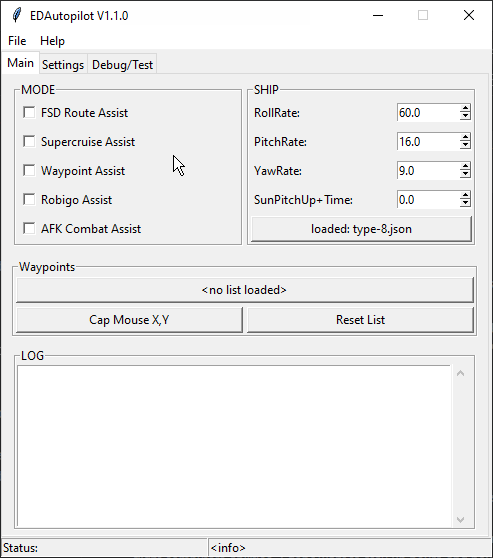Click the loaded: type-8.json ship button
The image size is (493, 558).
pos(361,229)
